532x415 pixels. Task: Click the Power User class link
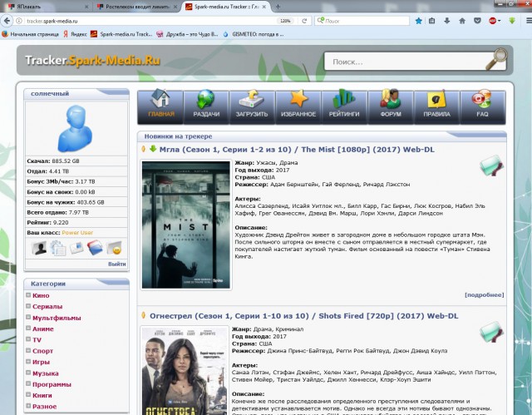(77, 232)
